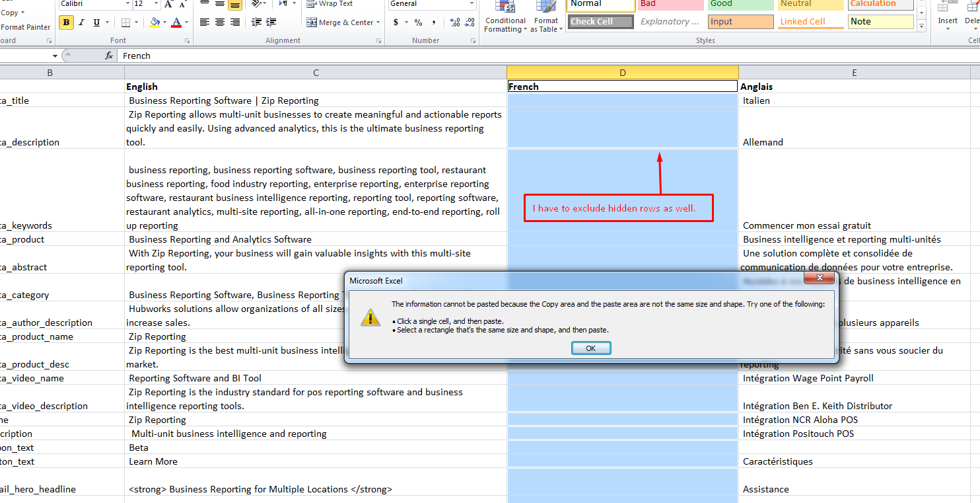This screenshot has height=503, width=980.
Task: Select column C header
Action: pyautogui.click(x=316, y=73)
